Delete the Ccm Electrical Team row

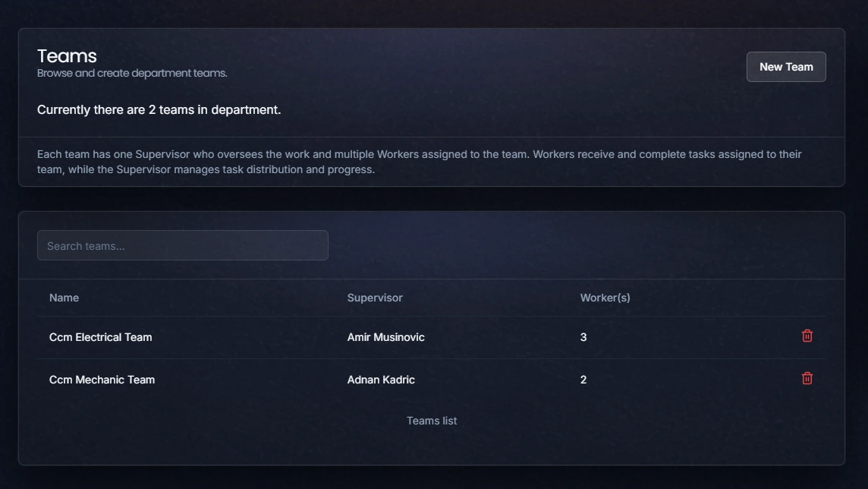coord(807,336)
